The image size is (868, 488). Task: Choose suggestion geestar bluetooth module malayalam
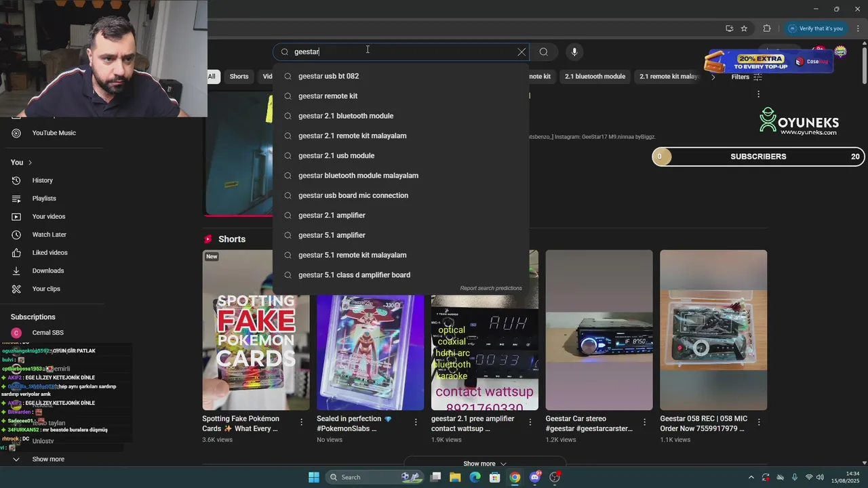tap(400, 176)
